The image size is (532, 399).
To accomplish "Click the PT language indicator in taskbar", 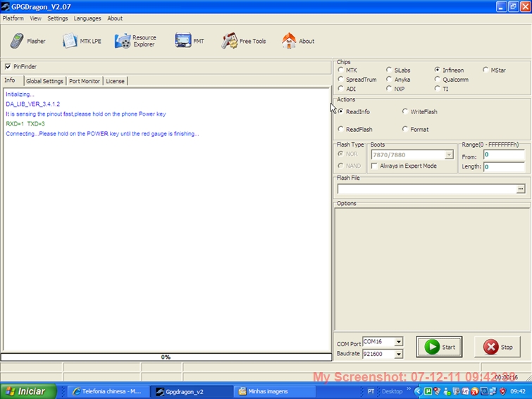I will point(371,391).
